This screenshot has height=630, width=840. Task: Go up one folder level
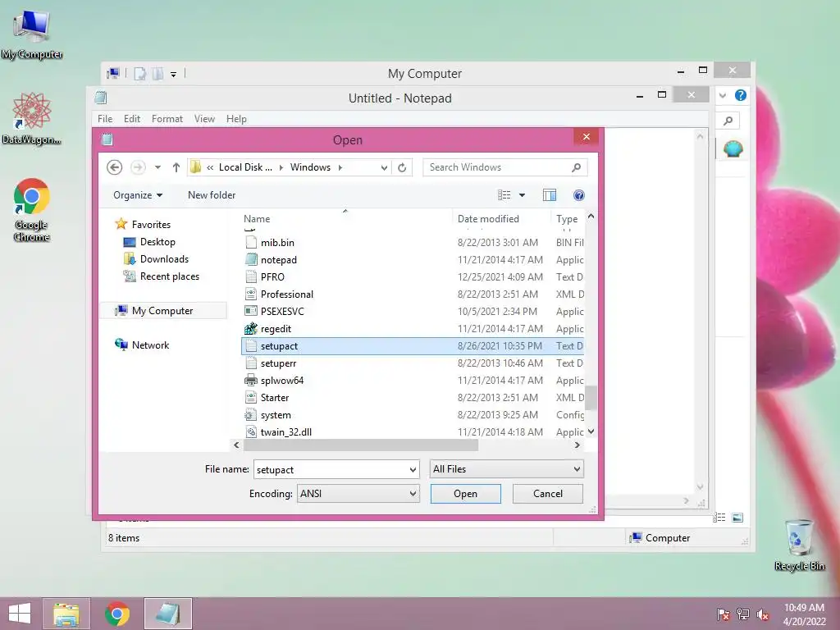[176, 167]
